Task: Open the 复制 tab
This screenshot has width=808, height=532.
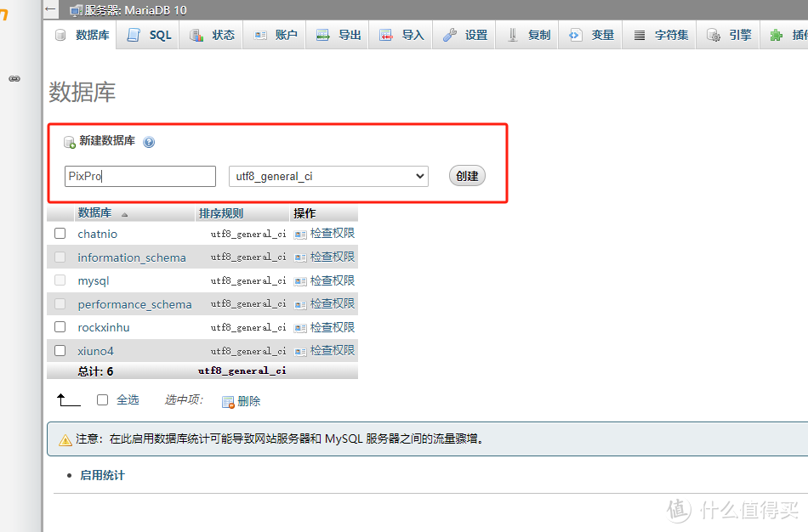Action: click(x=527, y=35)
